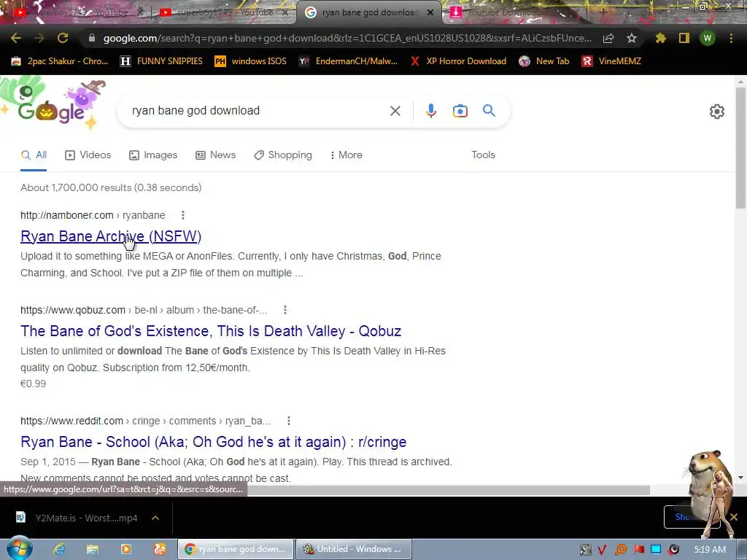Viewport: 747px width, 560px height.
Task: Open the FUNNY SNIPPIES bookmark
Action: point(161,61)
